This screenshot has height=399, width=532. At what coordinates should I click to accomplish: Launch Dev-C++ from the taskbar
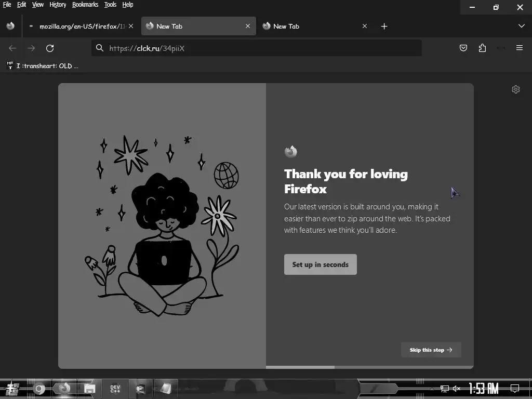pyautogui.click(x=115, y=389)
